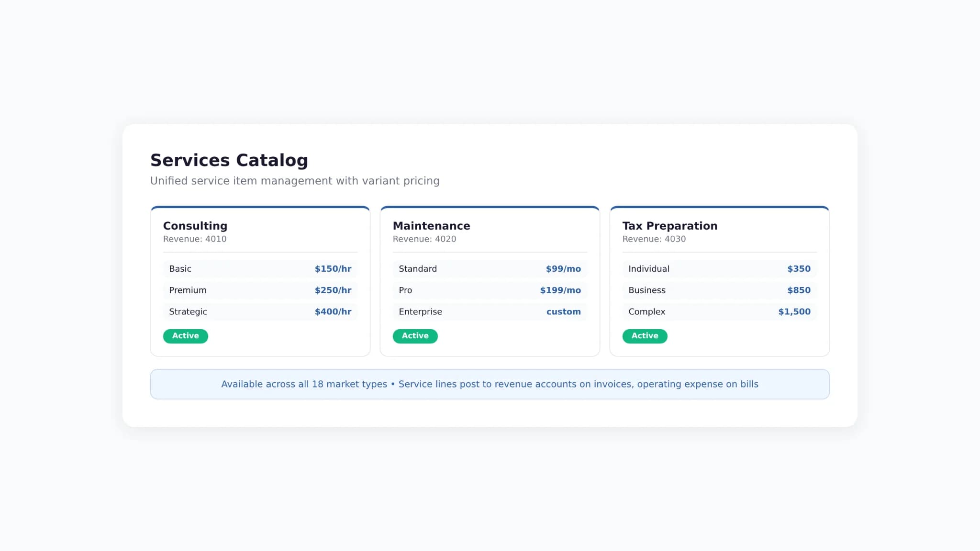The height and width of the screenshot is (551, 980).
Task: Click the Revenue: 4010 account label
Action: (195, 239)
